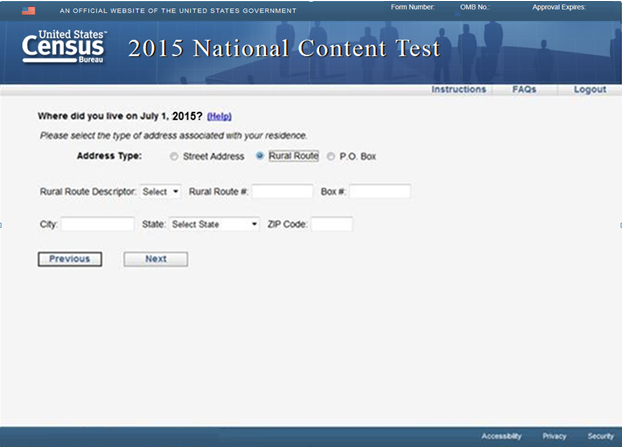
Task: Open the Help link beside the question
Action: [219, 116]
